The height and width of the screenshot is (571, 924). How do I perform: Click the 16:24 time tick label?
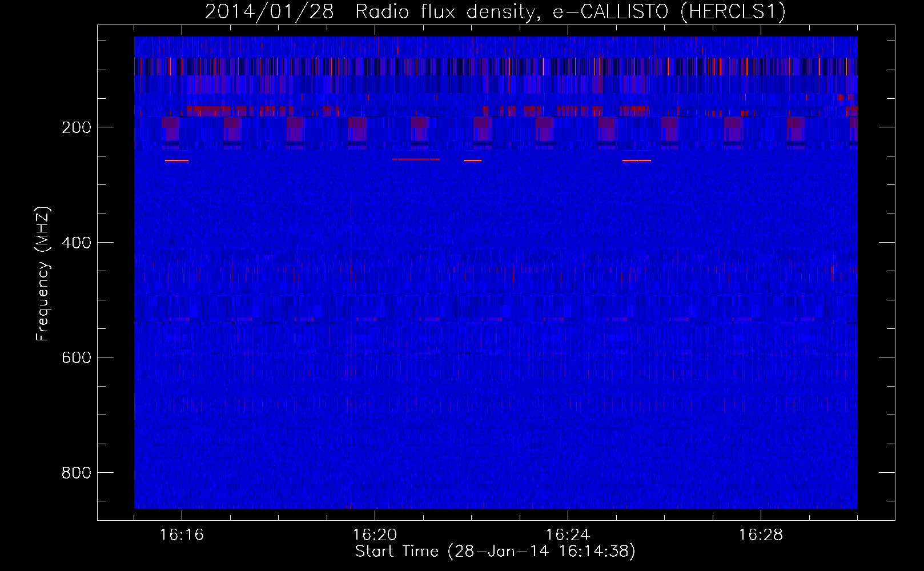(568, 535)
